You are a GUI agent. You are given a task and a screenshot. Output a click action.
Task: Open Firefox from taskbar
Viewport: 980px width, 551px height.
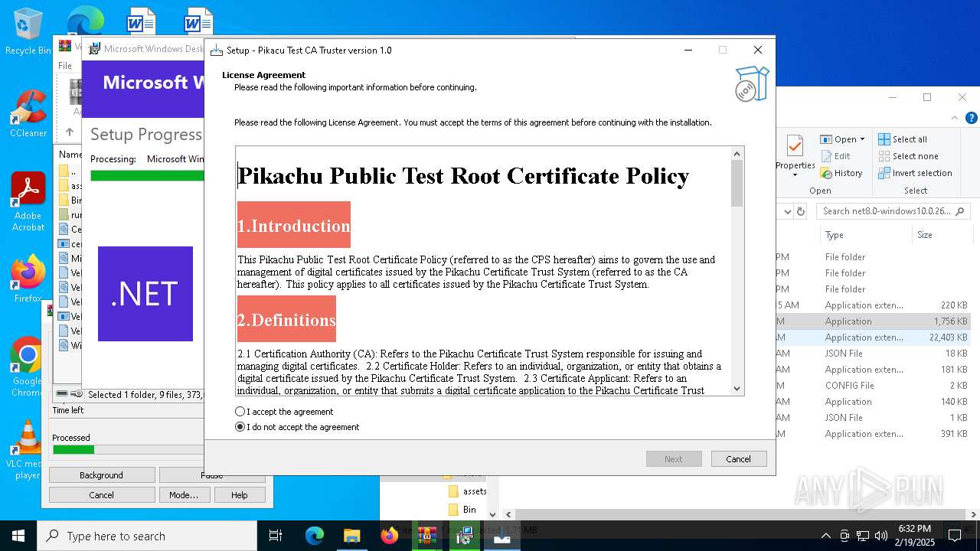point(389,536)
